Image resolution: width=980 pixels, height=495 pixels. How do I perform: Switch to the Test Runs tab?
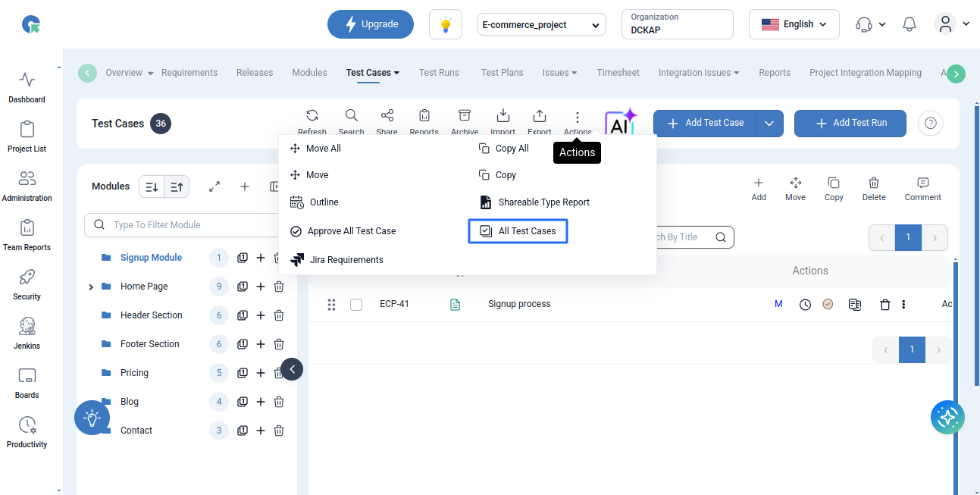click(x=439, y=73)
